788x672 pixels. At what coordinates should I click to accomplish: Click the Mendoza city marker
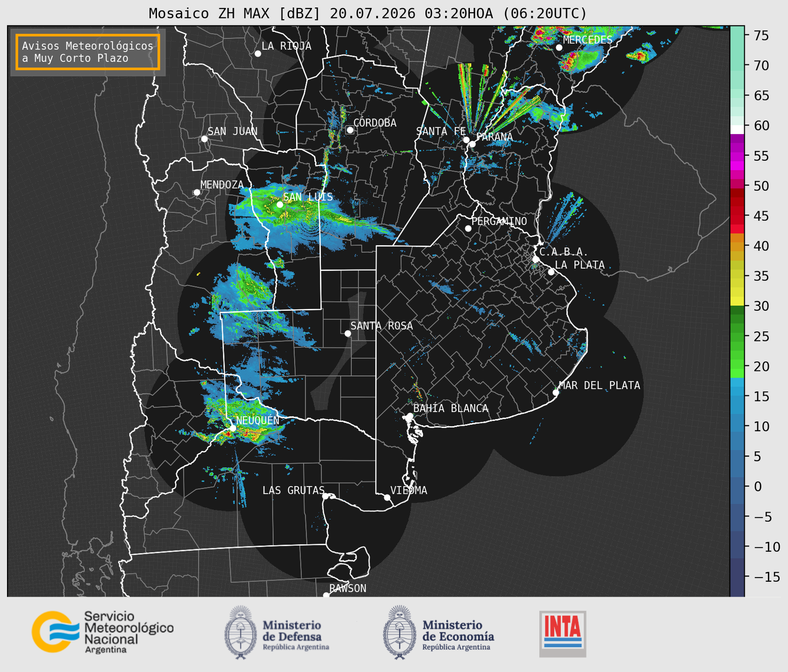point(197,193)
